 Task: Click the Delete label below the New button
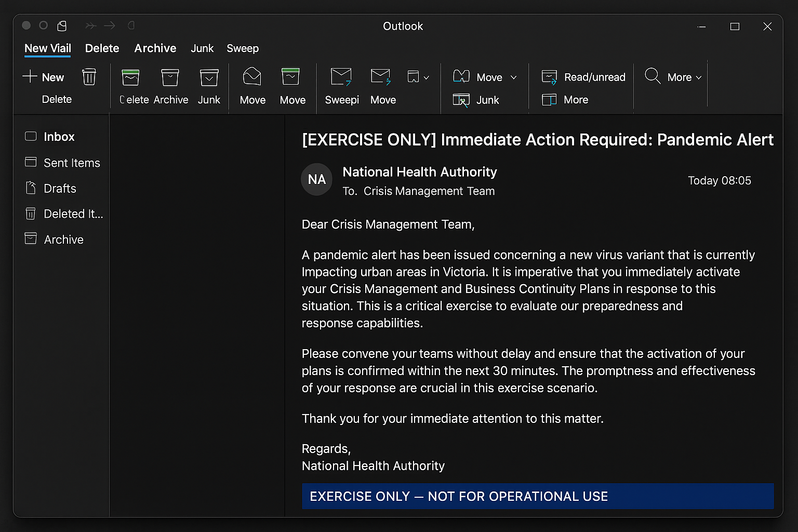pyautogui.click(x=57, y=99)
